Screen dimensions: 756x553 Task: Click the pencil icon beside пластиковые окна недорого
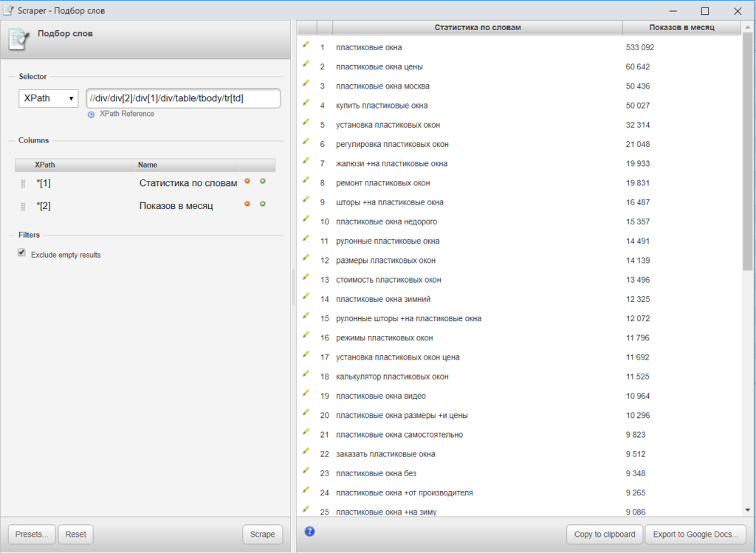(306, 219)
